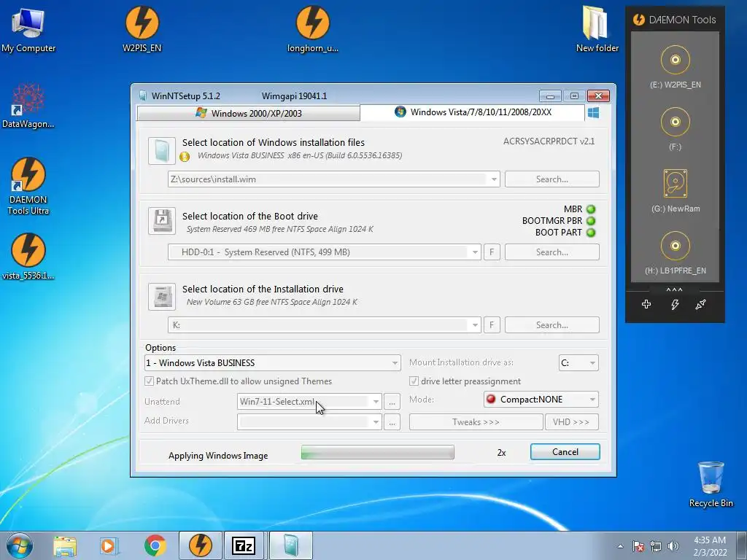Open Tweaks >>> options
This screenshot has height=560, width=747.
coord(476,422)
